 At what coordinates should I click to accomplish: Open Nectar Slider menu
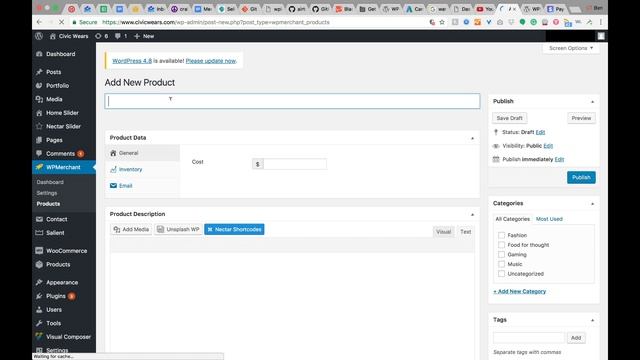tap(64, 126)
